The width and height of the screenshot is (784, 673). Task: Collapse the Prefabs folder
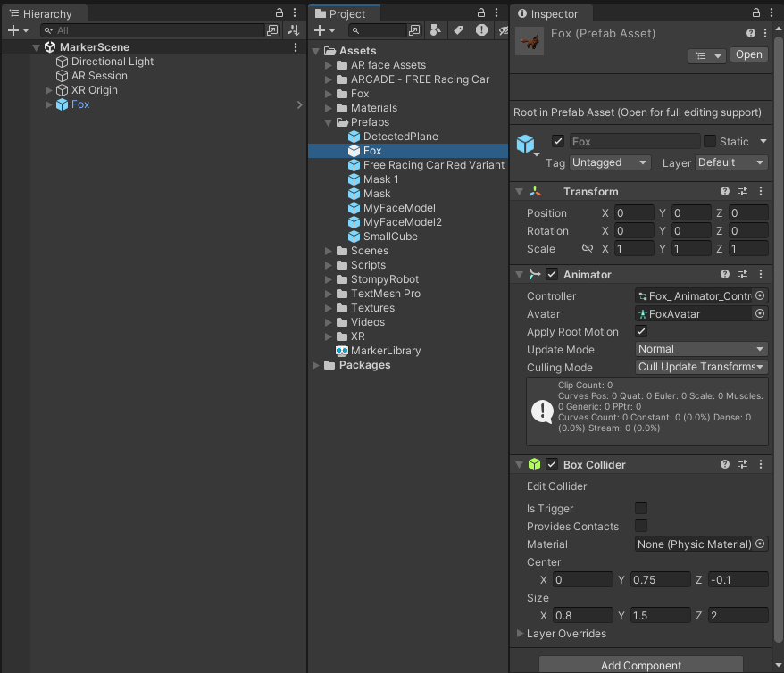(x=328, y=122)
